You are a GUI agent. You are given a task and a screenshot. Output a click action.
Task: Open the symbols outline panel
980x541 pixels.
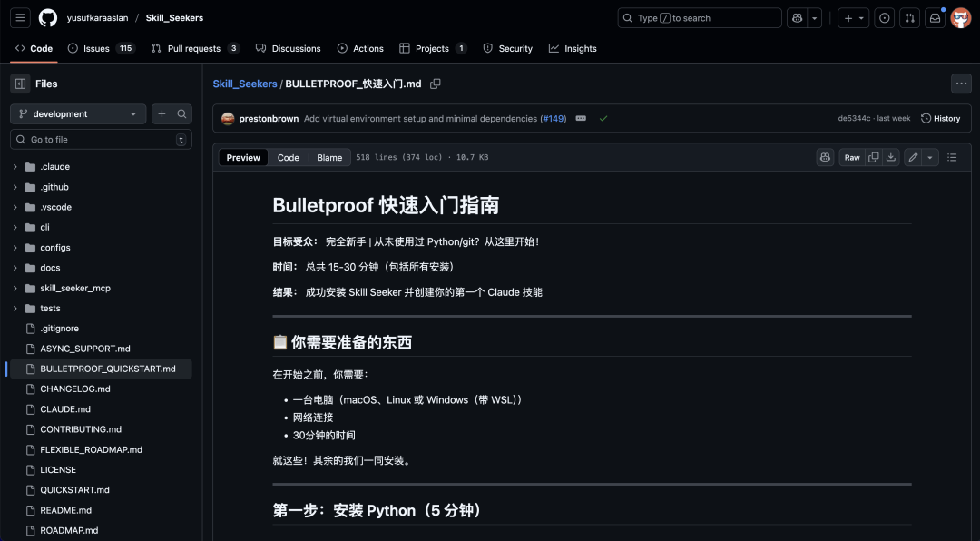(951, 156)
